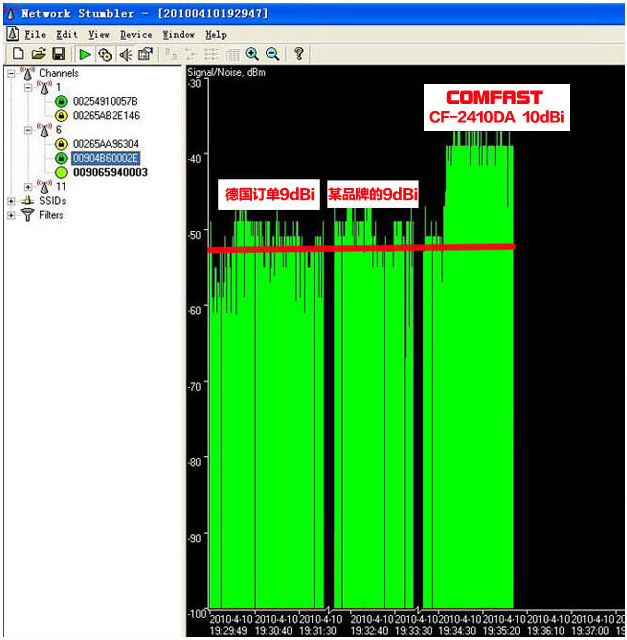Collapse the Channels tree node
Screen dimensions: 627x640
tap(11, 73)
